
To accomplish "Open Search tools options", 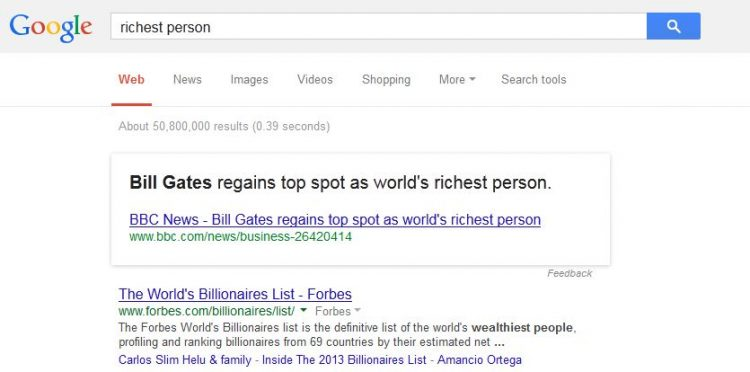I will [x=534, y=80].
